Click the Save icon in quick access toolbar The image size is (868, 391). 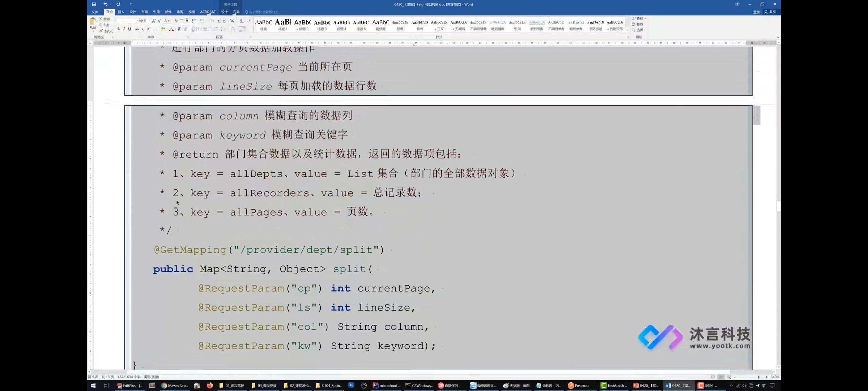coord(94,4)
